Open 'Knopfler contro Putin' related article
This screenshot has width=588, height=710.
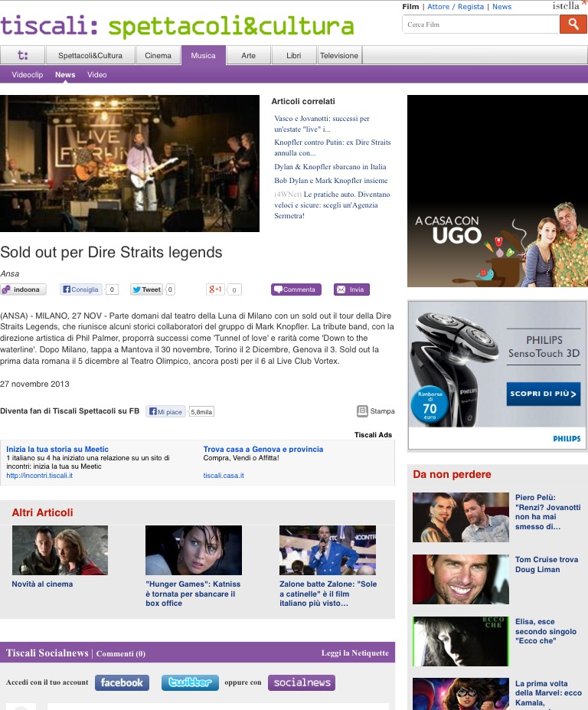tap(332, 148)
